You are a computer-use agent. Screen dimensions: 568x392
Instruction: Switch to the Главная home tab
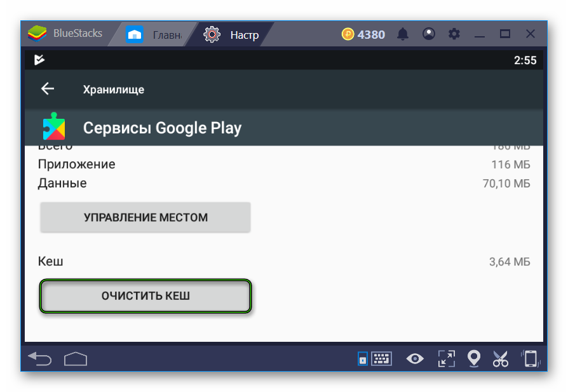point(153,35)
